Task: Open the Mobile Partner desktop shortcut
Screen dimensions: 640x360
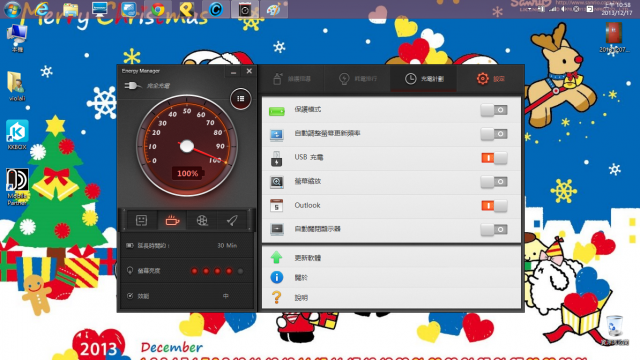Action: pos(17,187)
